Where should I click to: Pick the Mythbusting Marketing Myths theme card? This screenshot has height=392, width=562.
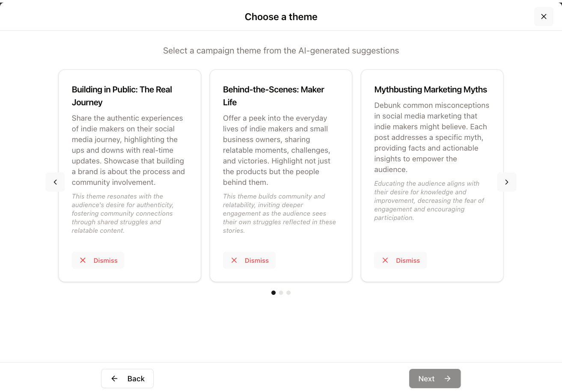(432, 175)
